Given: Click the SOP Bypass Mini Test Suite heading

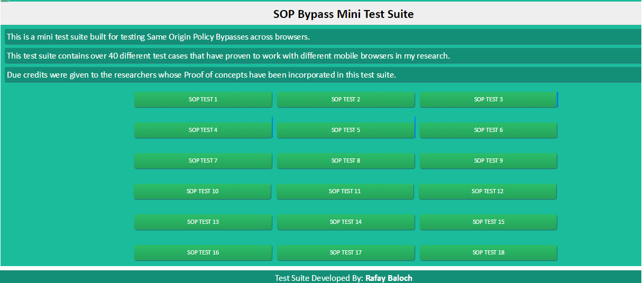Looking at the screenshot, I should tap(344, 14).
